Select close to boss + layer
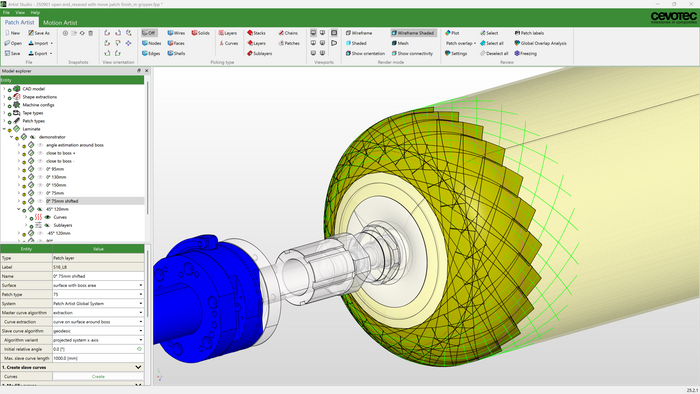This screenshot has height=394, width=700. 61,153
